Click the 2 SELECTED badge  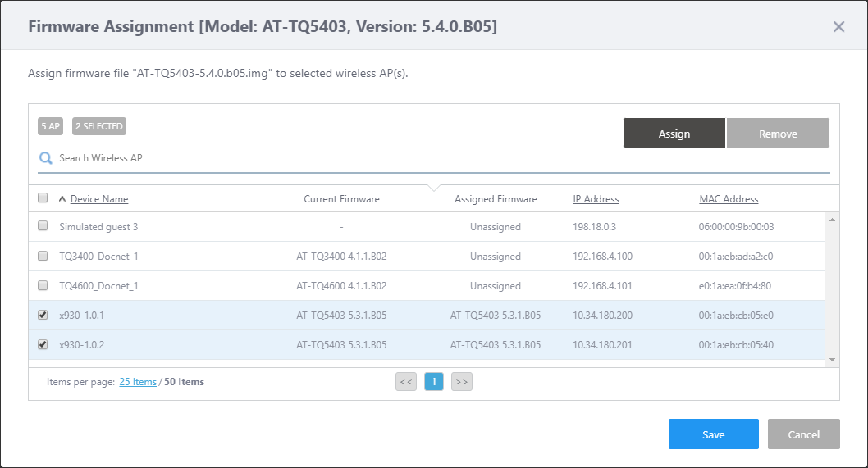[99, 126]
